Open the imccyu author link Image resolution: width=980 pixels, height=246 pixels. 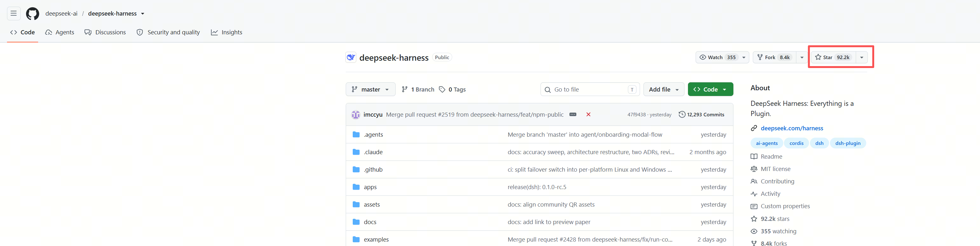[373, 114]
